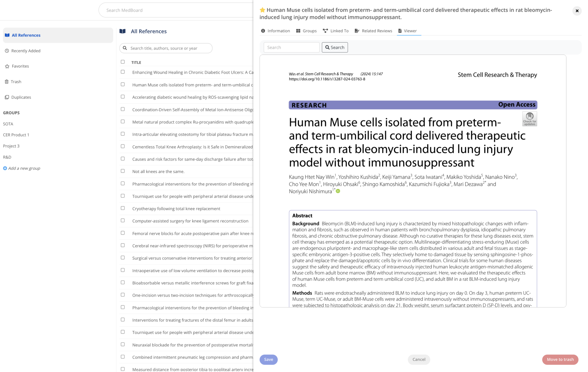Image resolution: width=588 pixels, height=372 pixels.
Task: Show Duplicates in the sidebar
Action: click(21, 97)
